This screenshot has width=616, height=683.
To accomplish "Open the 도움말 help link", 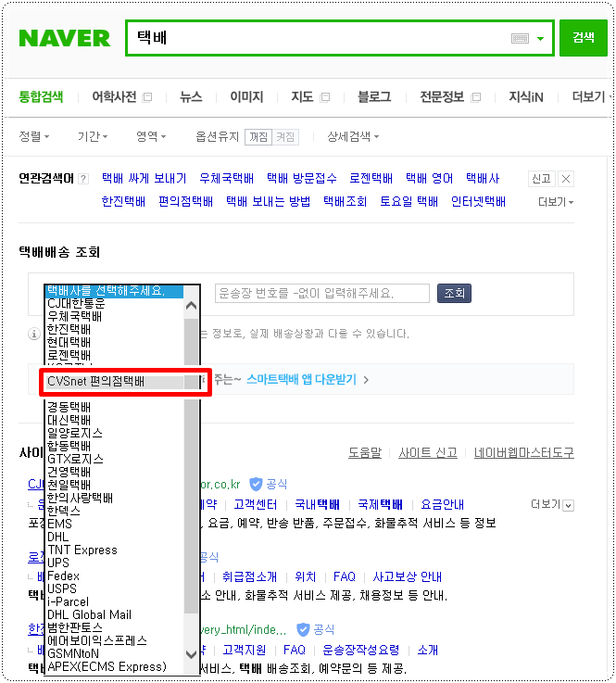I will click(x=365, y=453).
